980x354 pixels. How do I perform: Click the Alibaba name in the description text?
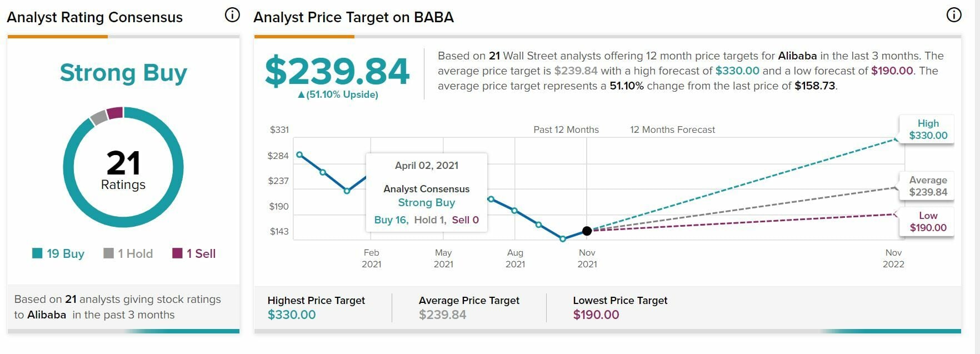click(797, 56)
